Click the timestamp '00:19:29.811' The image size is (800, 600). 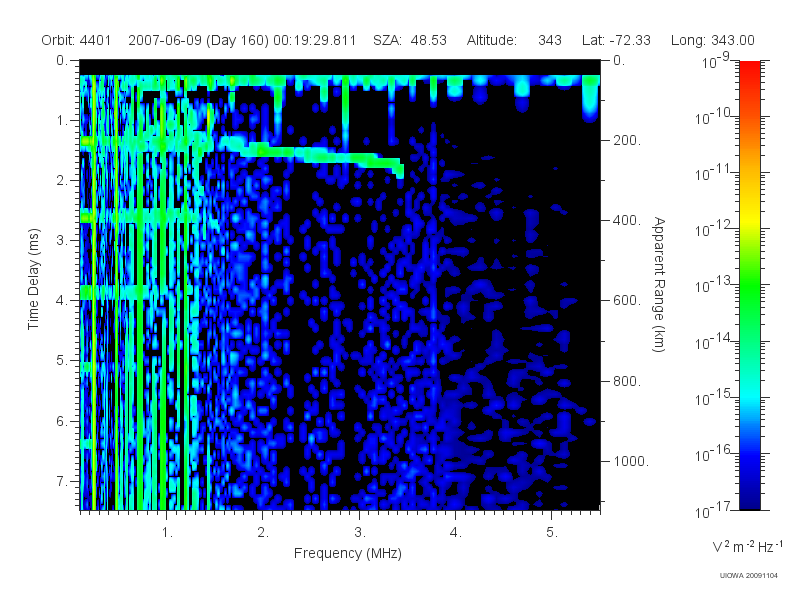(x=314, y=40)
